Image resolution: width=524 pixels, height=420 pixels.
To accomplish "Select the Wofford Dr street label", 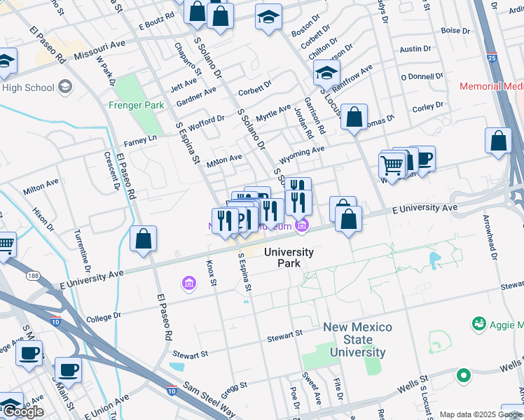I will 206,123.
